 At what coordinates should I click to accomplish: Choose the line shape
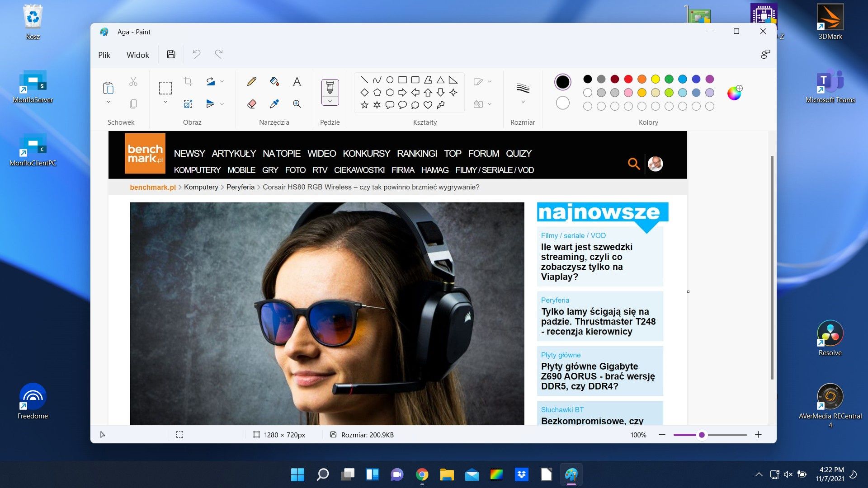364,80
